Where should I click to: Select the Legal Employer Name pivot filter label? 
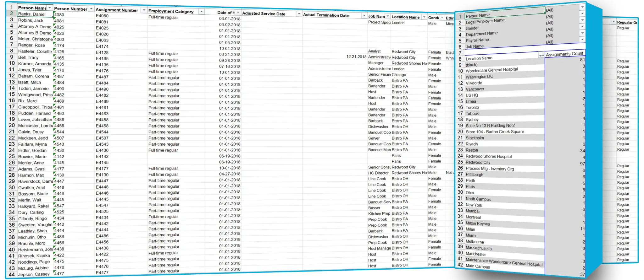(485, 21)
